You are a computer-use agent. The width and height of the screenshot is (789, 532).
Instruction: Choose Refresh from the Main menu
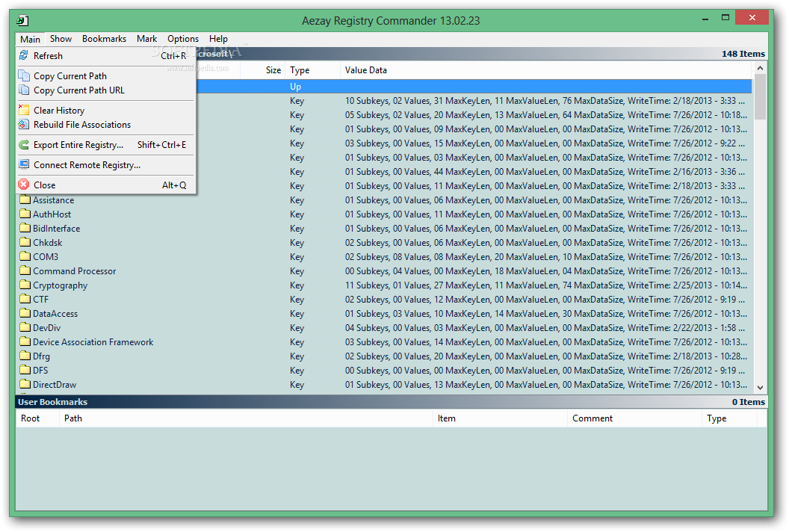(x=105, y=55)
